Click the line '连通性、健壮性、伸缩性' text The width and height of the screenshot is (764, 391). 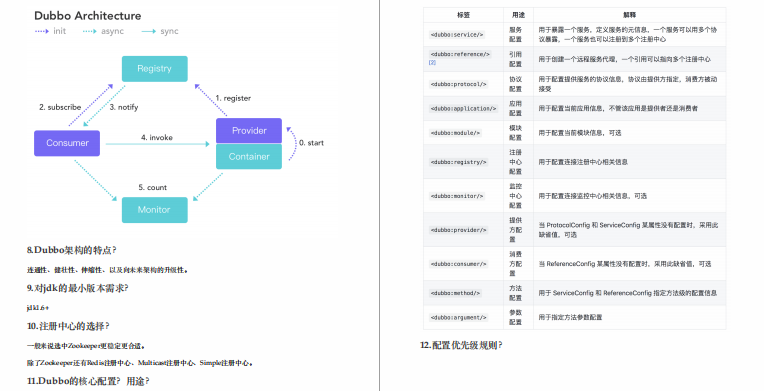tap(107, 270)
